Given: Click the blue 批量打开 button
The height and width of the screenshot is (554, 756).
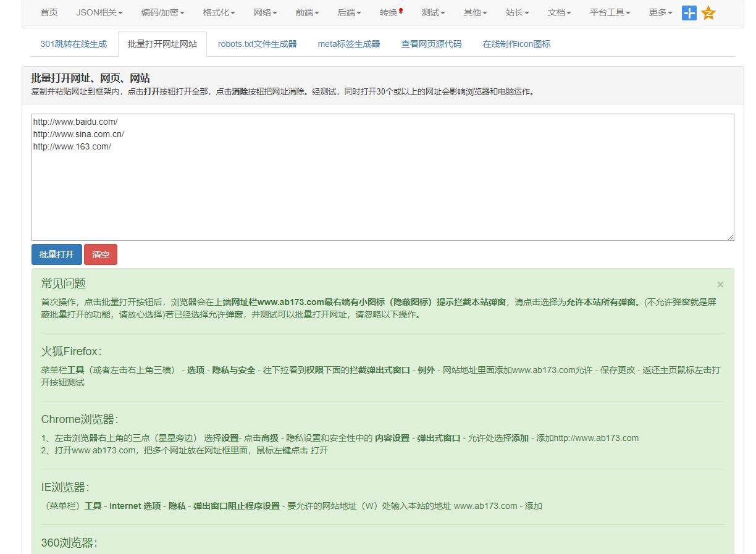Looking at the screenshot, I should pyautogui.click(x=57, y=254).
